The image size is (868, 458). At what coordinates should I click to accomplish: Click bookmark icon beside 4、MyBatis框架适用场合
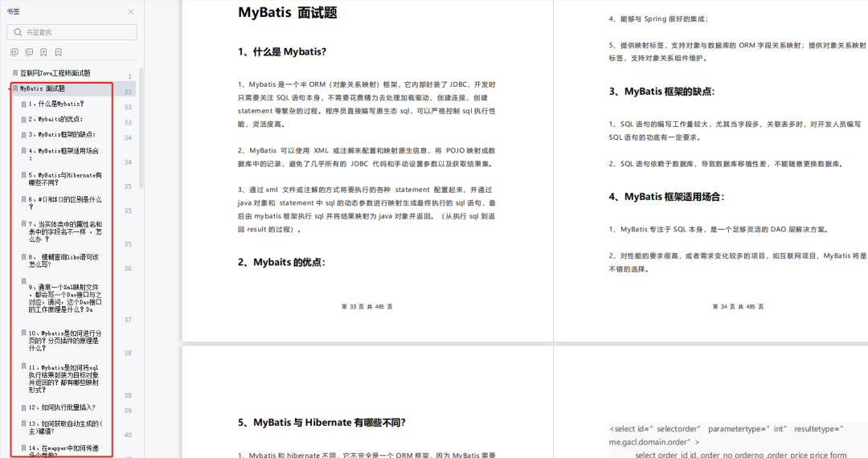click(x=24, y=150)
